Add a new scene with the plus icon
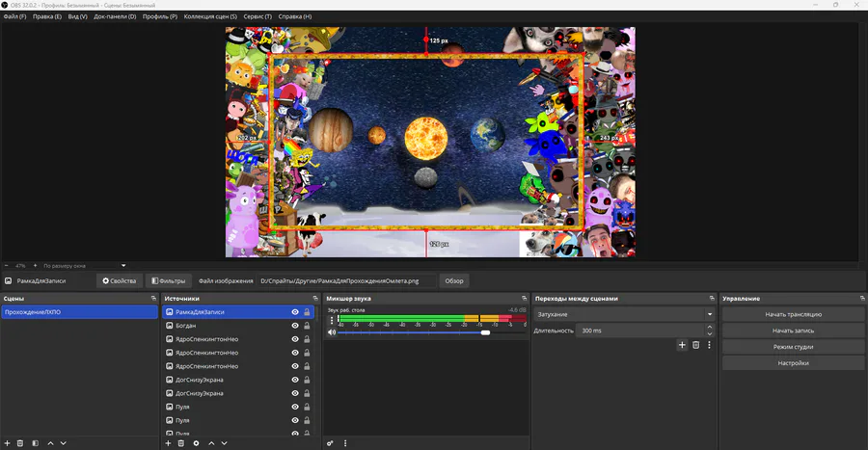868x450 pixels. pyautogui.click(x=7, y=443)
